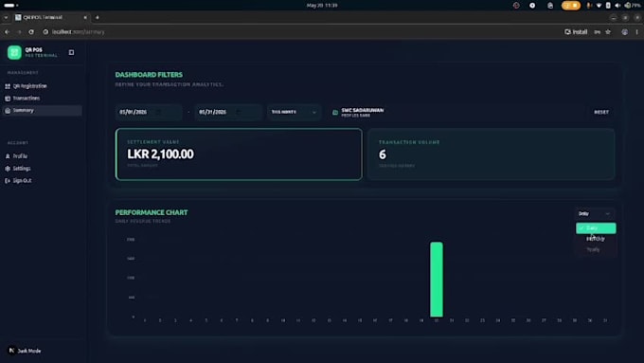The width and height of the screenshot is (644, 363).
Task: Click the 05/31/2026 end date field
Action: tap(228, 112)
